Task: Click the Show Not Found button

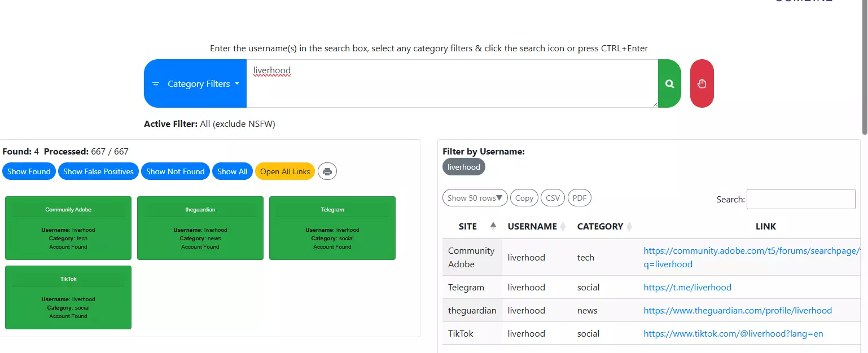Action: [x=176, y=171]
